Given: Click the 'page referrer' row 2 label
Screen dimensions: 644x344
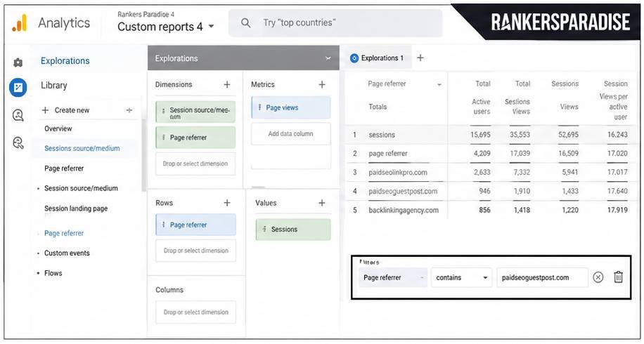Looking at the screenshot, I should (x=388, y=154).
